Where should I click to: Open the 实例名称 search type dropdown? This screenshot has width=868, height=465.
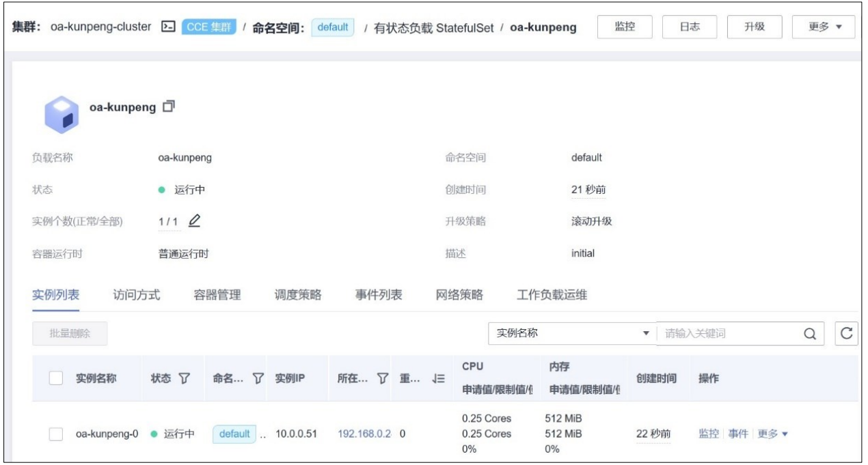click(571, 333)
